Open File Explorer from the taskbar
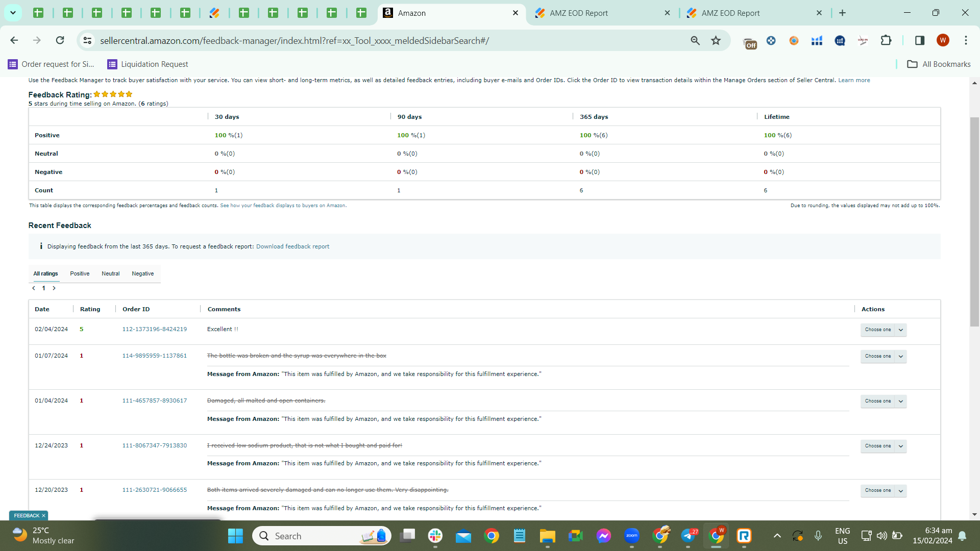Screen dimensions: 980x551 point(548,536)
